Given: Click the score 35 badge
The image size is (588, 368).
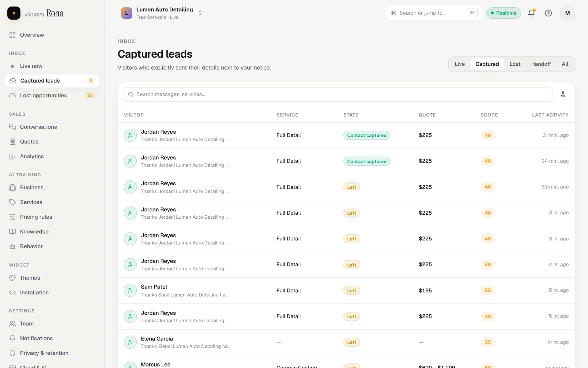Looking at the screenshot, I should point(488,342).
